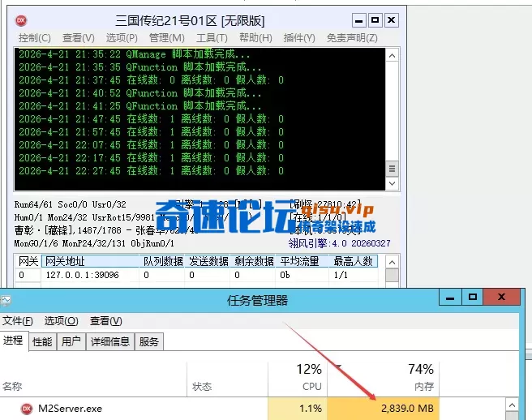Click the 平均流量 column header
The image size is (532, 420).
(302, 261)
